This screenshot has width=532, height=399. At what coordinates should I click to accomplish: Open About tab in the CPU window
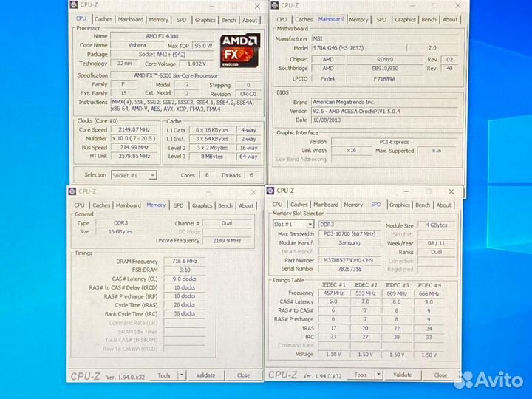250,21
